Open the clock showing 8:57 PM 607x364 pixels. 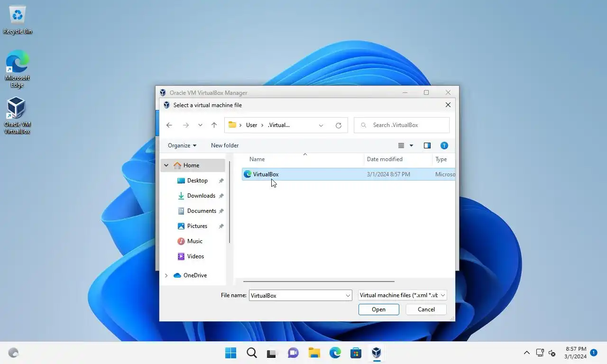(x=575, y=353)
